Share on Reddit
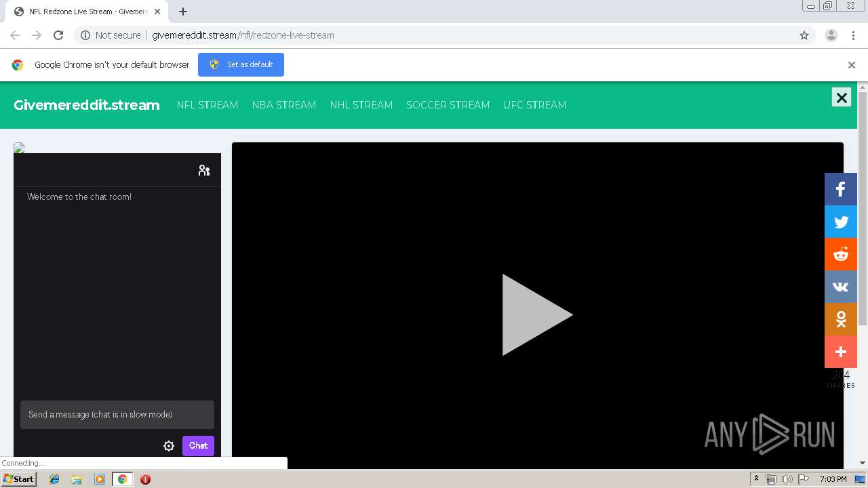The image size is (868, 488). tap(841, 254)
